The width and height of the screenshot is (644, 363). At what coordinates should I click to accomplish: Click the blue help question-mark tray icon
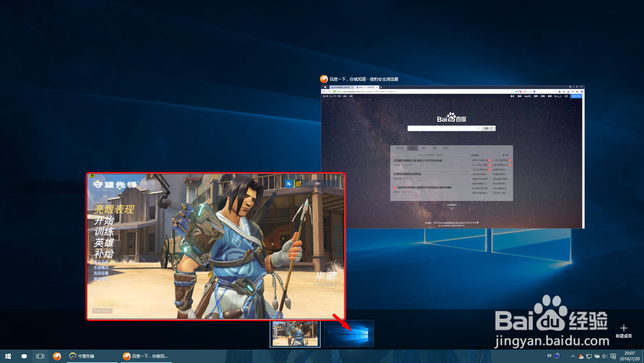[557, 355]
